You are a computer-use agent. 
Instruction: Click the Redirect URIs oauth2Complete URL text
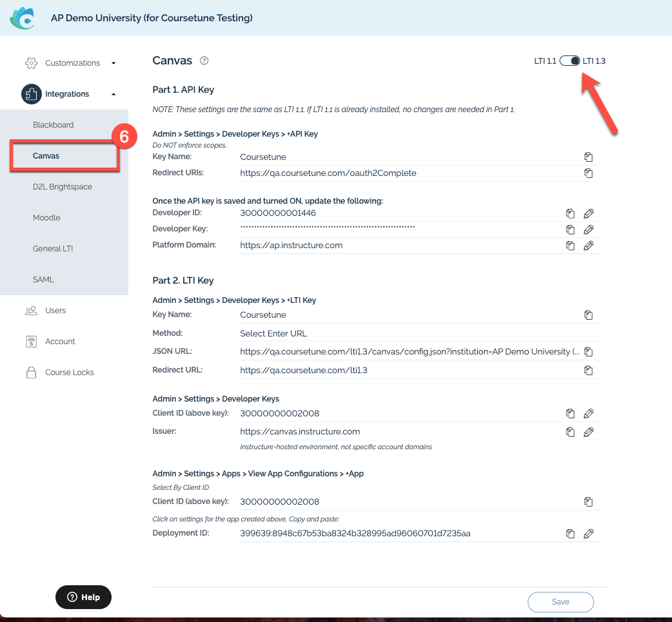tap(328, 173)
